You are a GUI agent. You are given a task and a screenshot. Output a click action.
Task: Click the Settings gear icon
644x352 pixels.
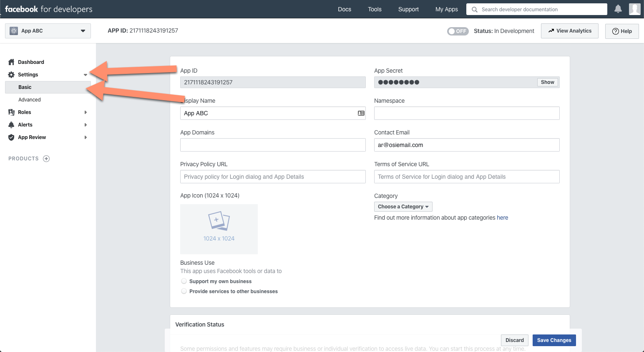point(11,75)
